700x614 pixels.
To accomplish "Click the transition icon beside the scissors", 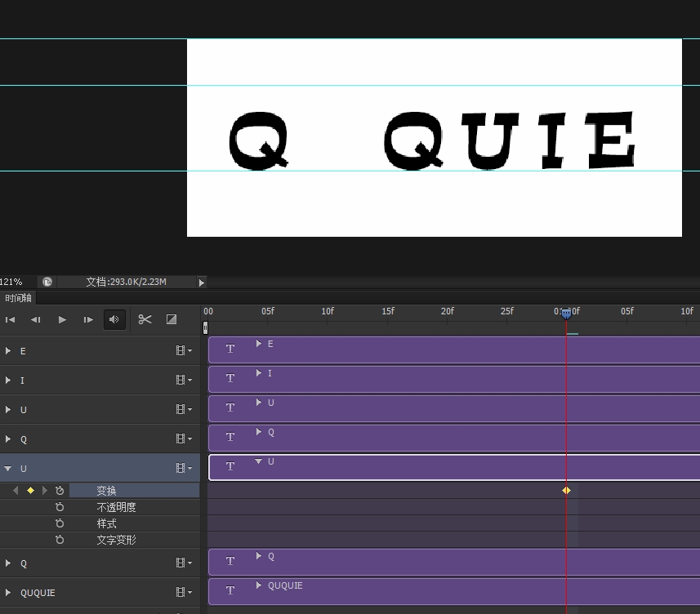I will (172, 319).
